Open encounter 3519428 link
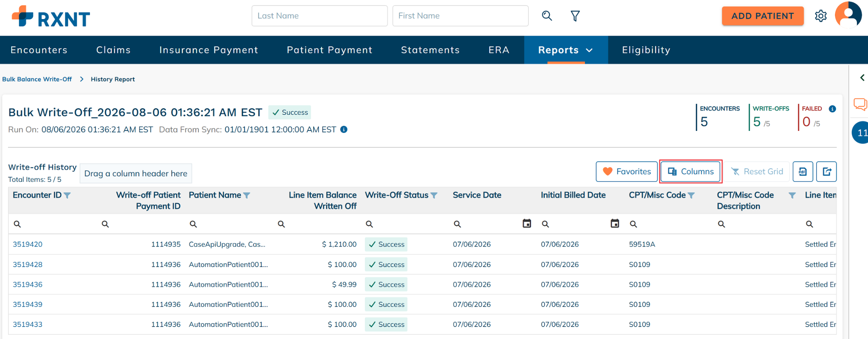Screen dimensions: 868x339 coord(28,264)
